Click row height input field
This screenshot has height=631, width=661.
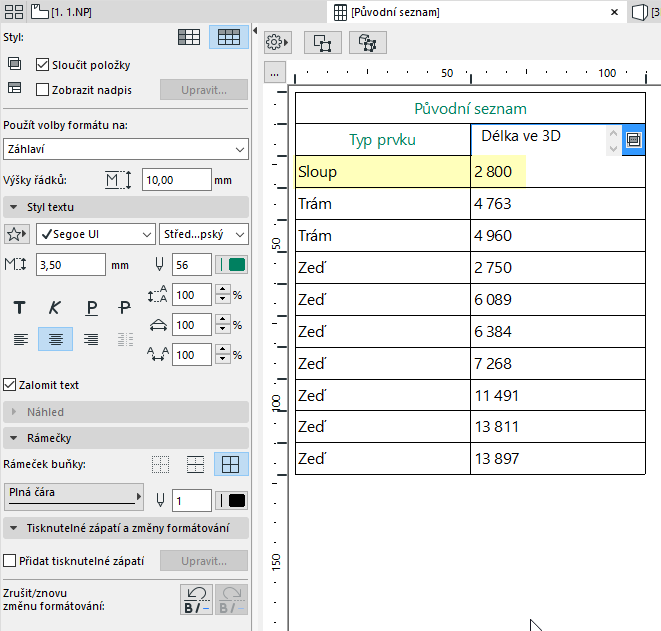click(176, 180)
